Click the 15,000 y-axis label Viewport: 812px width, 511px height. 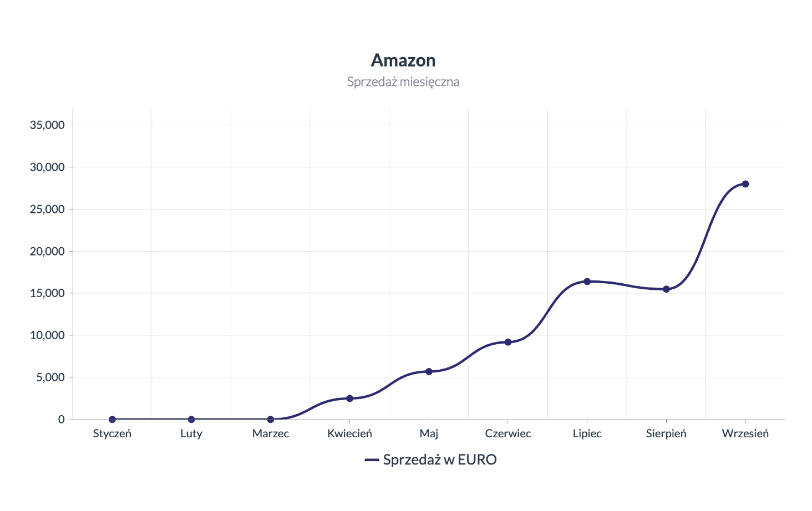tap(47, 293)
